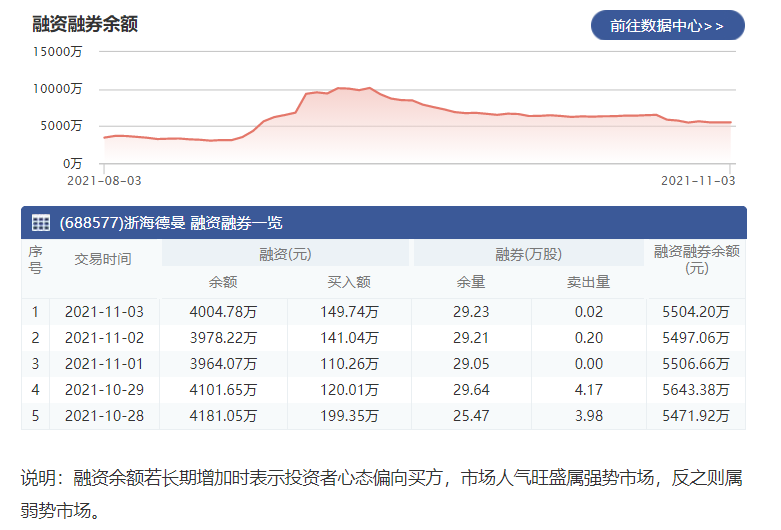Click the 0.02 sell volume cell
The width and height of the screenshot is (781, 530).
(x=589, y=312)
